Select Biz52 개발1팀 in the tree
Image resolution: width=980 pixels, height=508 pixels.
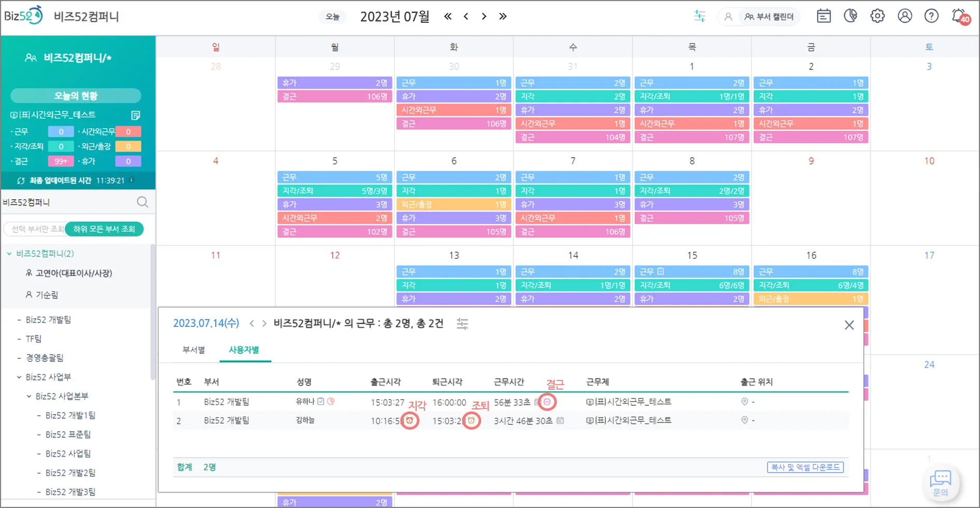tap(71, 416)
